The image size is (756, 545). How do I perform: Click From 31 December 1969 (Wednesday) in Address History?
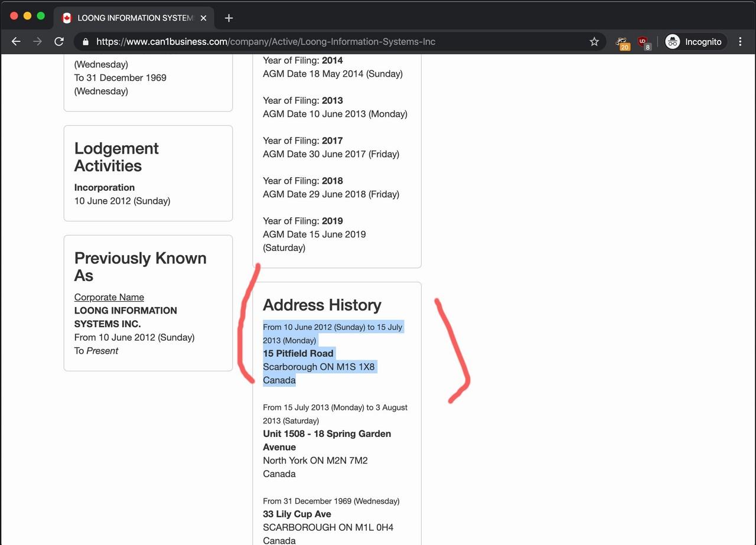[331, 501]
